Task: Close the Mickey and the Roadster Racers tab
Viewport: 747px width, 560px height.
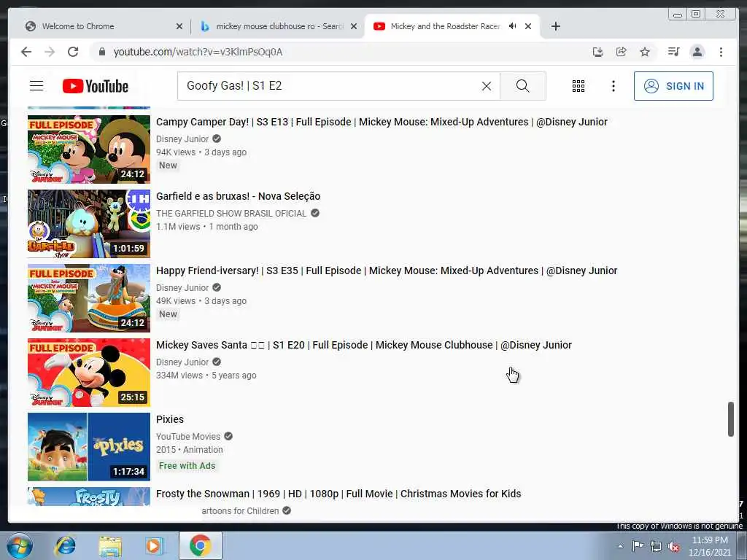Action: click(x=528, y=26)
